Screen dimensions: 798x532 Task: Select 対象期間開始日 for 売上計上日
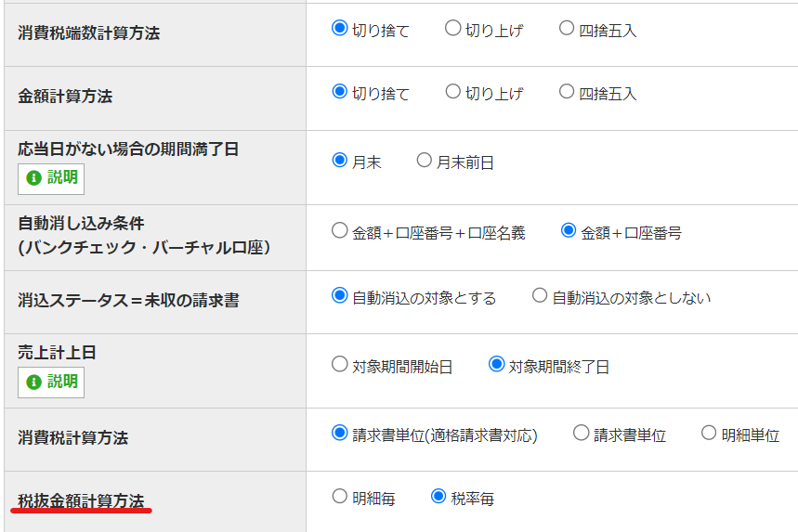coord(339,365)
